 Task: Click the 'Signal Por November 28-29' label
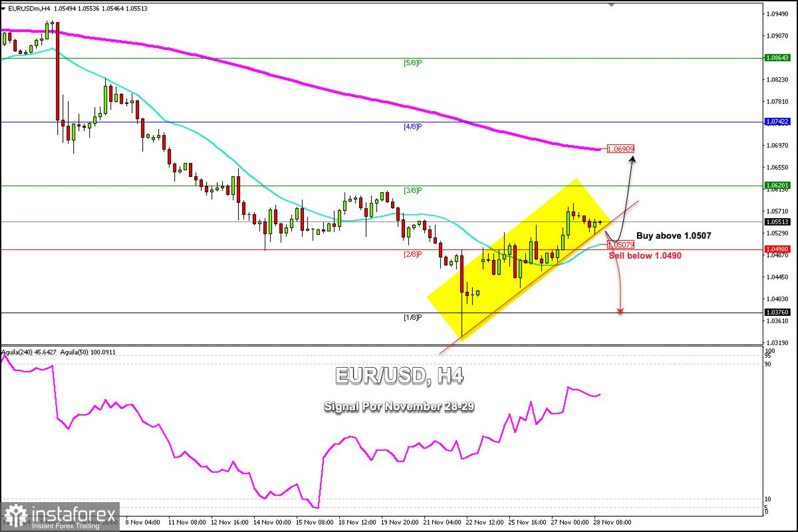tap(399, 406)
